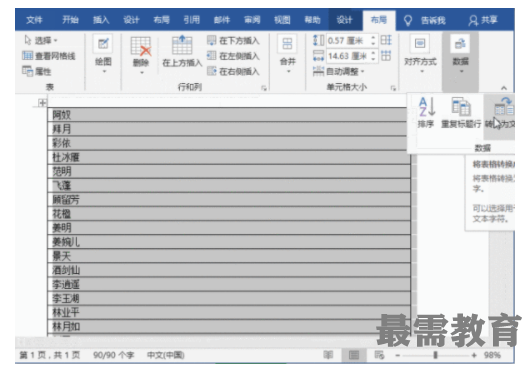The image size is (528, 370).
Task: Click the 删除 table icon
Action: click(141, 46)
